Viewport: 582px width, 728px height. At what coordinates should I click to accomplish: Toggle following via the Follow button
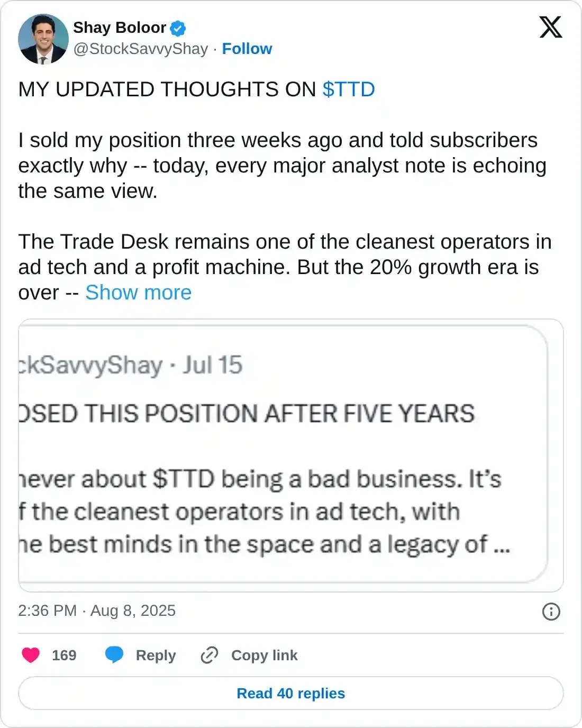click(x=247, y=49)
